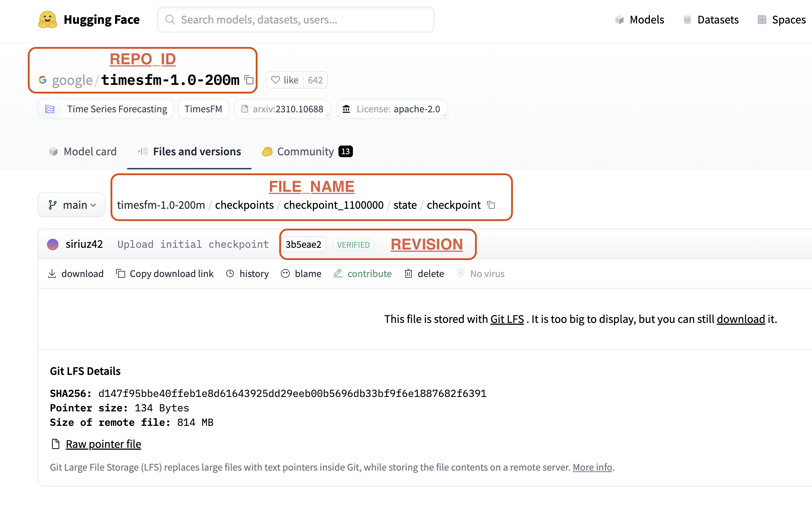Click contribute to edit the file
Screen dimensions: 812x523
[x=362, y=273]
